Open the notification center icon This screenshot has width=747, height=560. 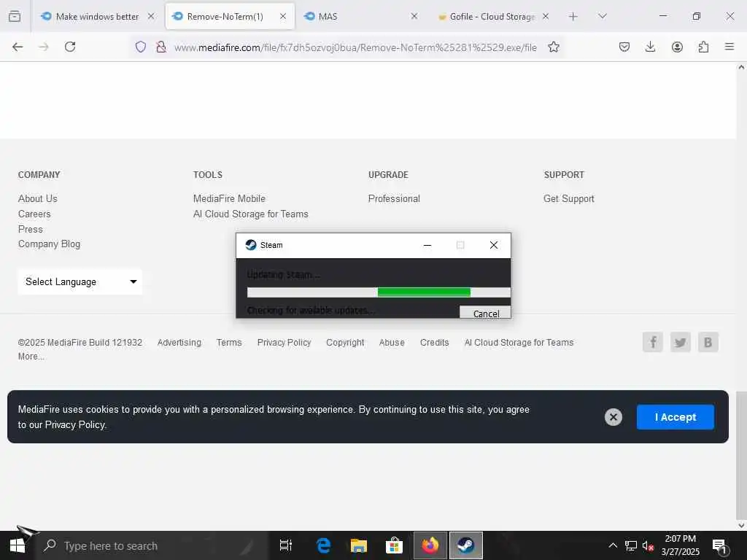[719, 546]
